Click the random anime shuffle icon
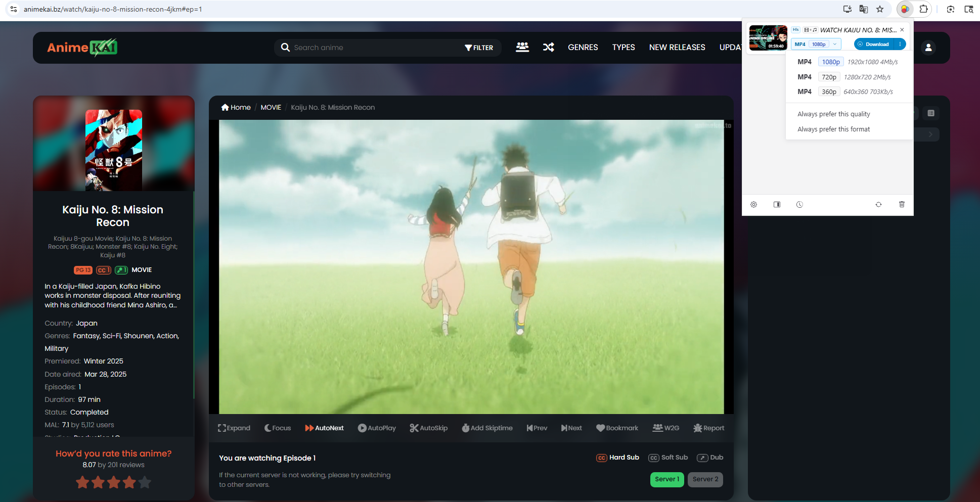Viewport: 980px width, 502px height. (x=548, y=48)
